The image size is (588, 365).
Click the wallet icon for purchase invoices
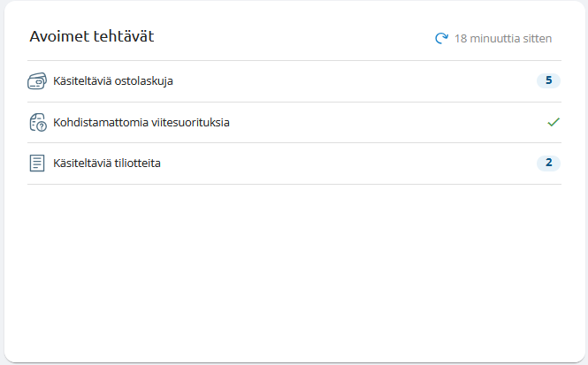(37, 81)
